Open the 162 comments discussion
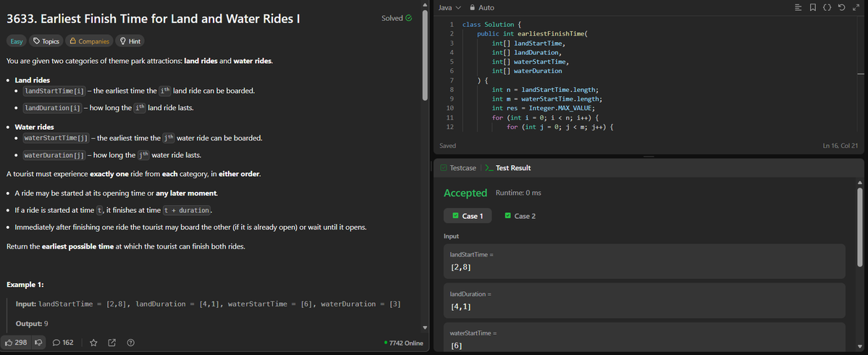 pyautogui.click(x=63, y=342)
